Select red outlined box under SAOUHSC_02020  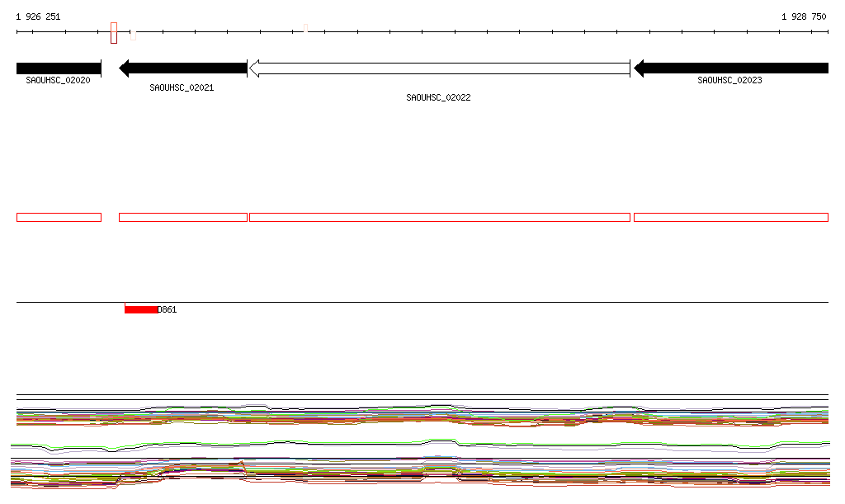click(59, 218)
